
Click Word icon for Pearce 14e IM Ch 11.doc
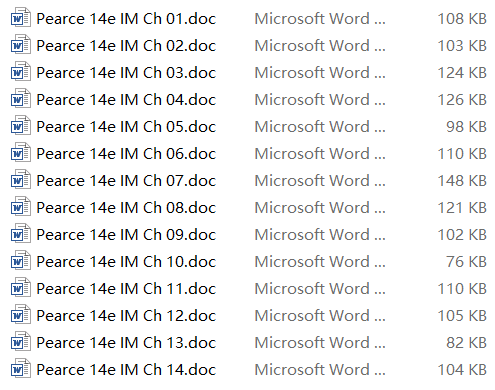21,288
